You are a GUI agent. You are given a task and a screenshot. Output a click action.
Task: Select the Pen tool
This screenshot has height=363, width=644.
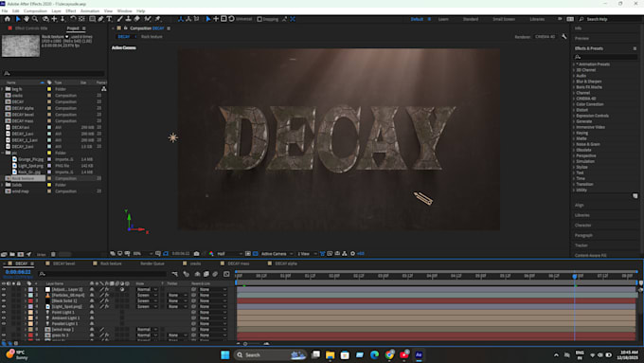tap(100, 19)
